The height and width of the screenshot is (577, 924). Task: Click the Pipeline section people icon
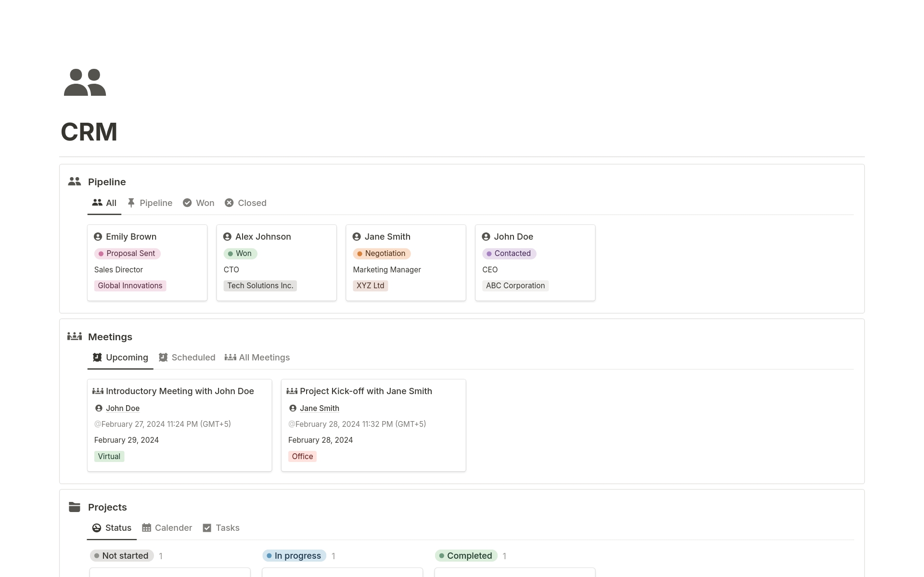click(75, 181)
